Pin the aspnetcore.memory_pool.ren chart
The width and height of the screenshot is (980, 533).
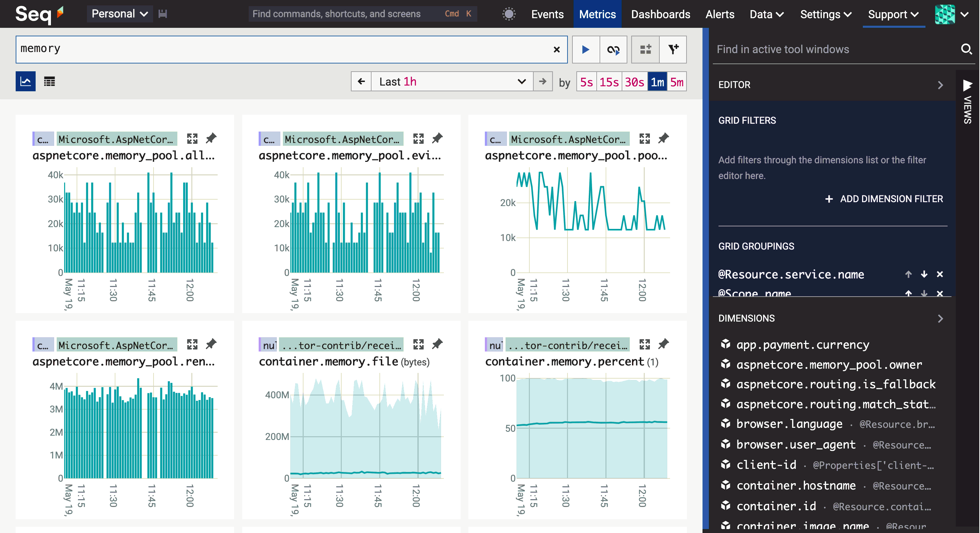click(x=211, y=344)
